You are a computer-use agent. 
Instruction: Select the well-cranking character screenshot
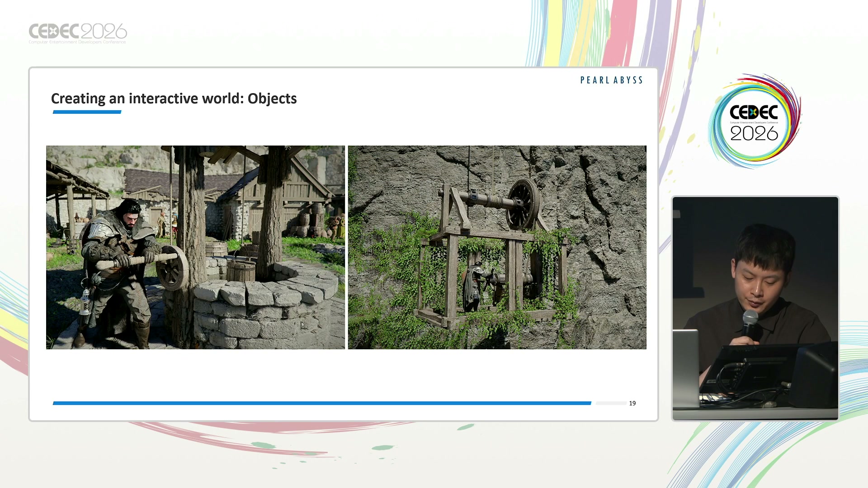tap(195, 247)
